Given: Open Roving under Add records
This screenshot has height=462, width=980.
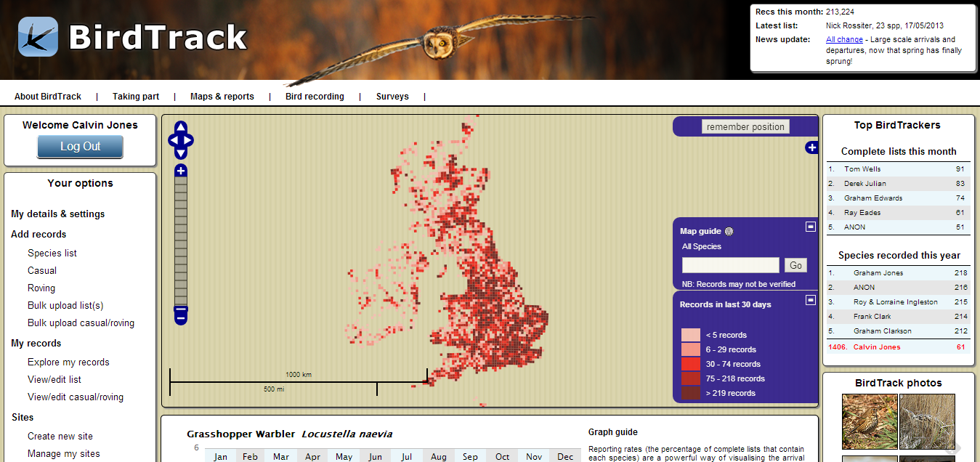Looking at the screenshot, I should 41,288.
